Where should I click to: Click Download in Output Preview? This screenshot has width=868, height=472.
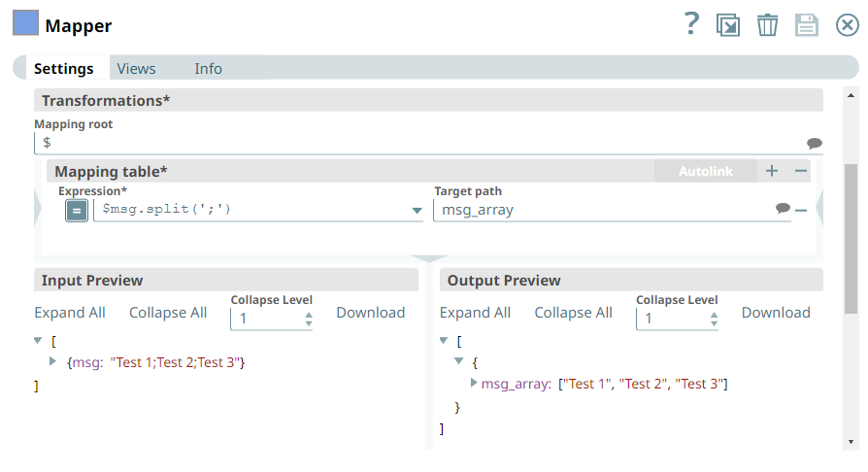776,313
